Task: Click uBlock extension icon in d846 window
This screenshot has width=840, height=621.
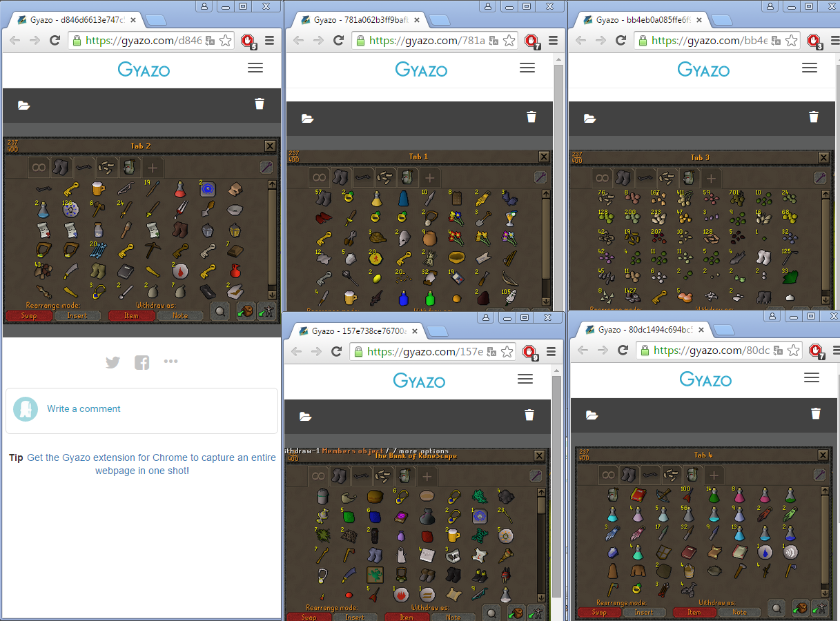Action: 248,41
